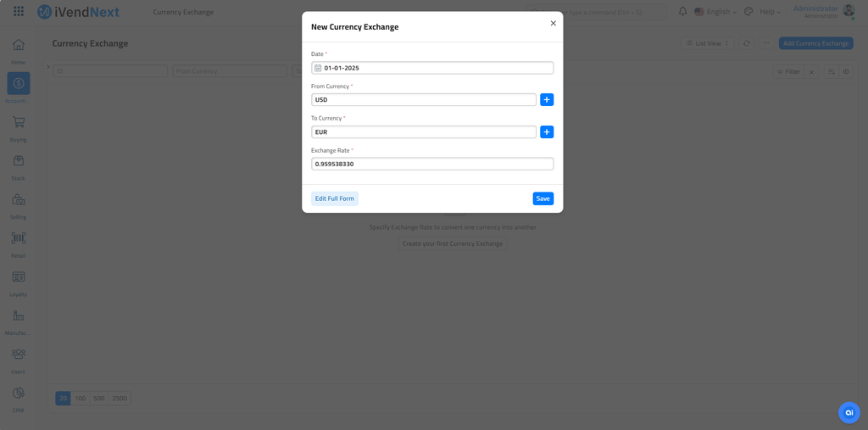The height and width of the screenshot is (430, 868).
Task: Open Stock module in sidebar
Action: pos(19,167)
